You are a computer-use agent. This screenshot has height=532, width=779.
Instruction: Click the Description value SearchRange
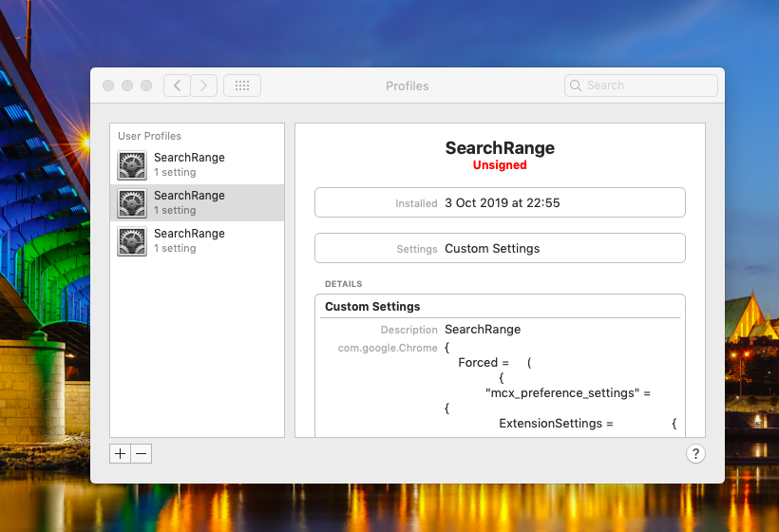pyautogui.click(x=483, y=330)
